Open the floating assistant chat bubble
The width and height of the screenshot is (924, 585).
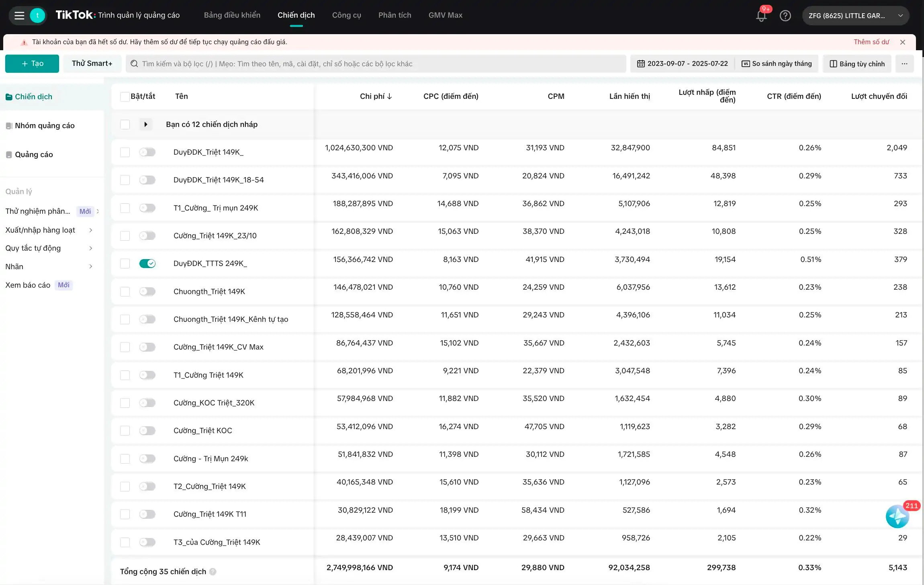(897, 517)
